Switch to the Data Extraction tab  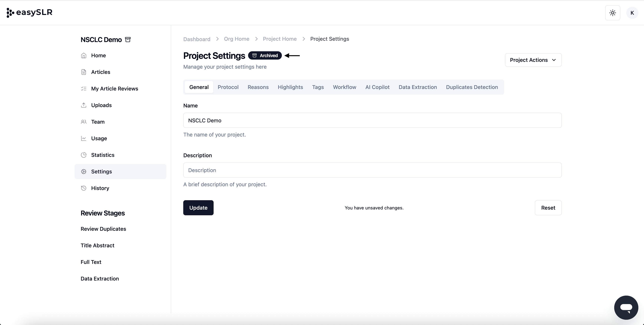(x=418, y=87)
